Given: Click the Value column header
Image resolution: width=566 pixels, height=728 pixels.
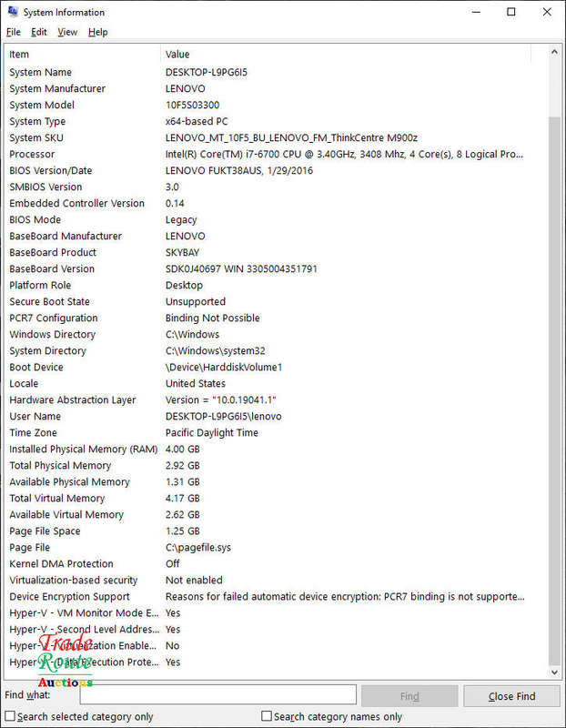Looking at the screenshot, I should 346,55.
